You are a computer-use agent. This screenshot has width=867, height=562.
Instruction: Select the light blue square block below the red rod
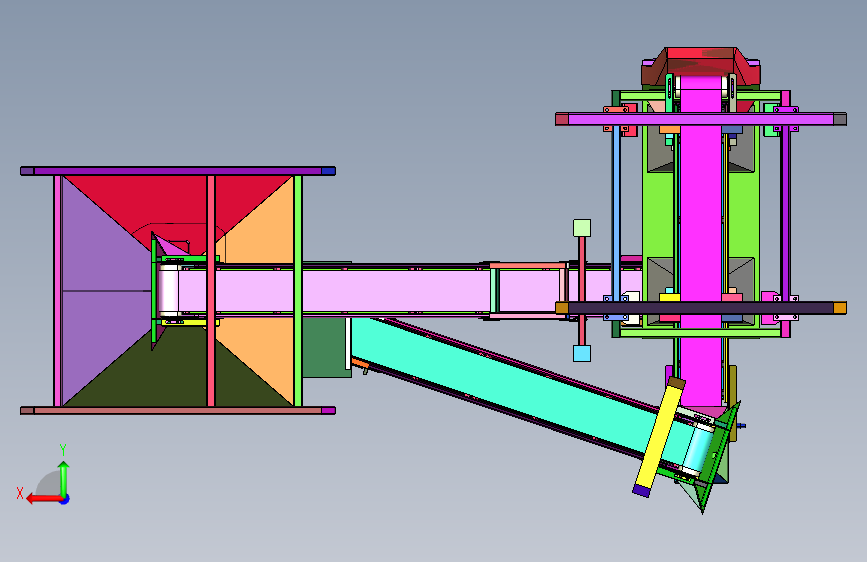tap(582, 353)
